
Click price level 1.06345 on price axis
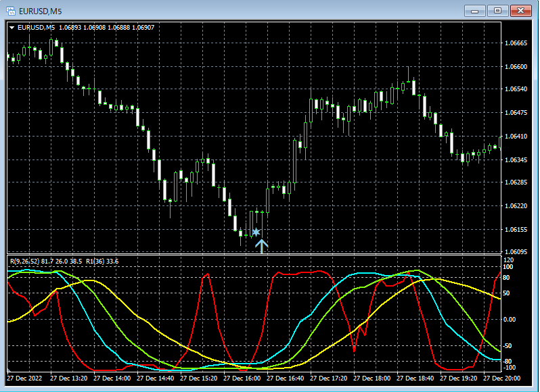click(516, 160)
